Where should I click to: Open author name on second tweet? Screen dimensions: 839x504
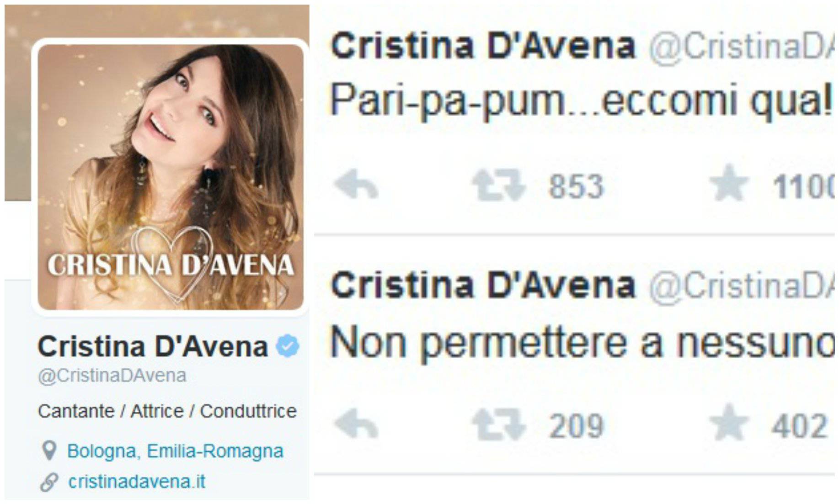coord(483,285)
